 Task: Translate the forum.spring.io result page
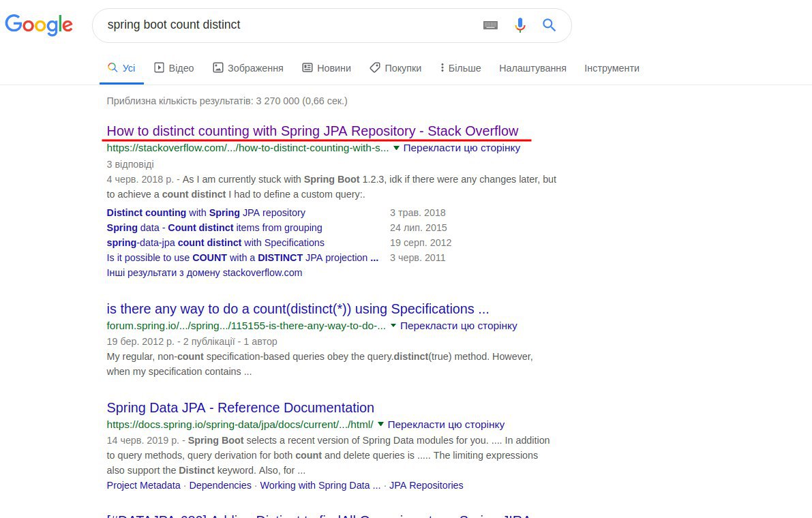458,326
